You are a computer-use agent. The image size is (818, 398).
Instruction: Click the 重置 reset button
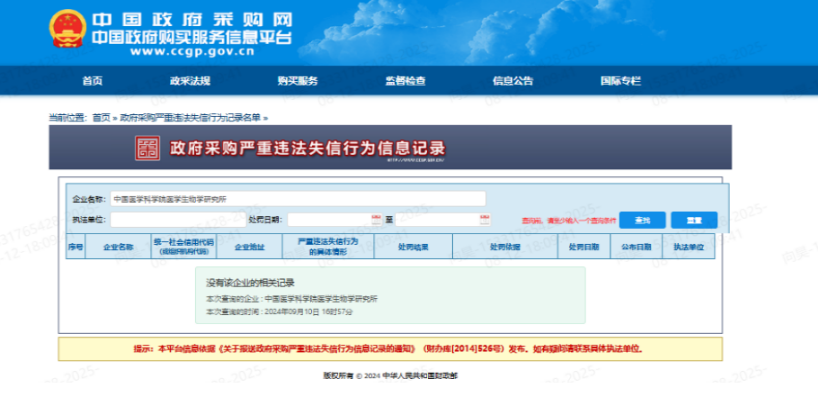694,220
